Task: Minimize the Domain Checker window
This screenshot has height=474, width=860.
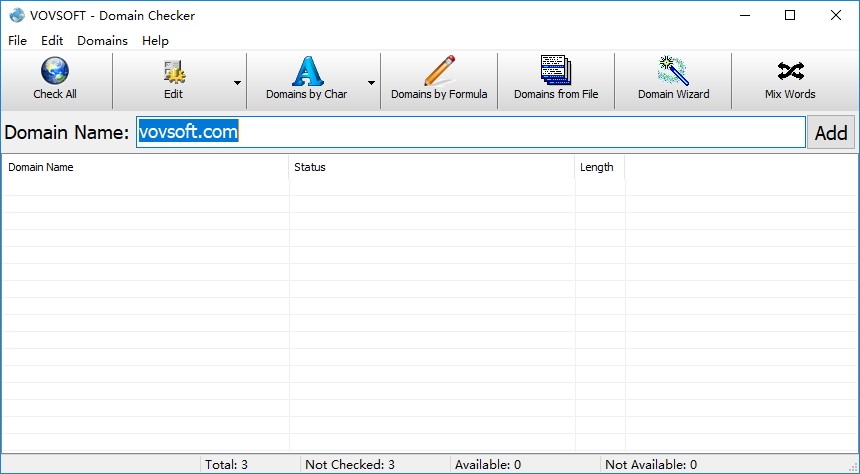Action: tap(744, 15)
